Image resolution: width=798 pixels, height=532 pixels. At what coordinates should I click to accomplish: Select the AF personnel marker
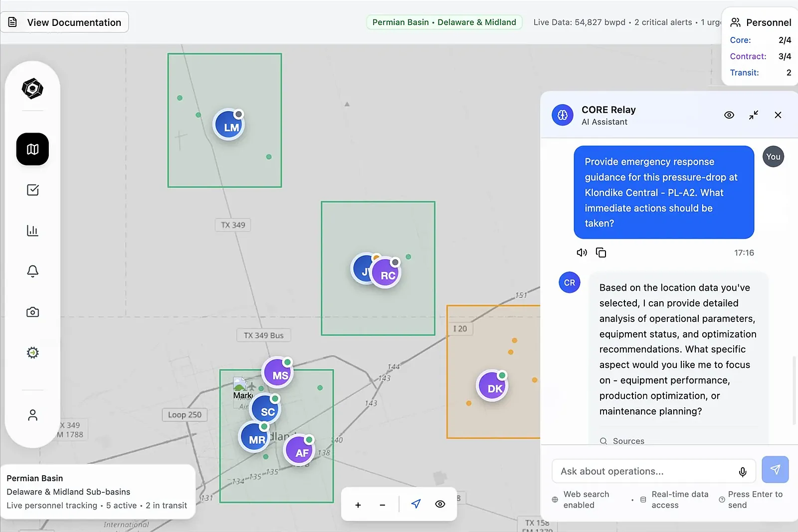click(299, 450)
